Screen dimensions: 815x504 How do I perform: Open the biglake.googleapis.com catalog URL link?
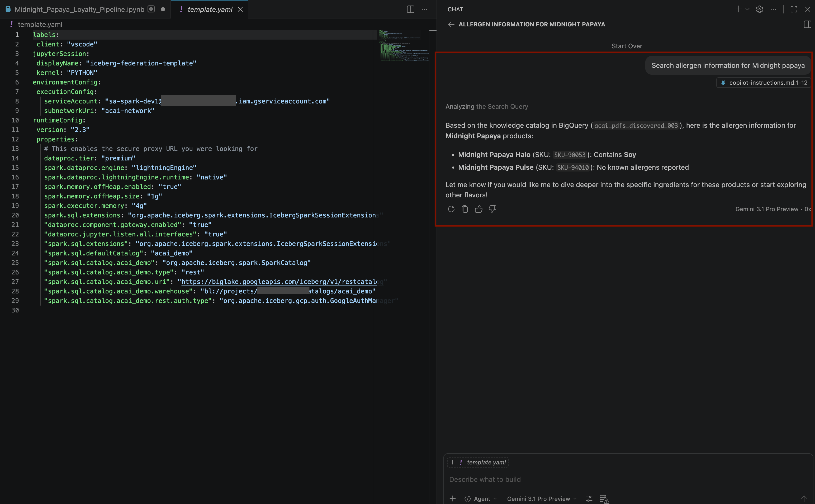pos(279,282)
